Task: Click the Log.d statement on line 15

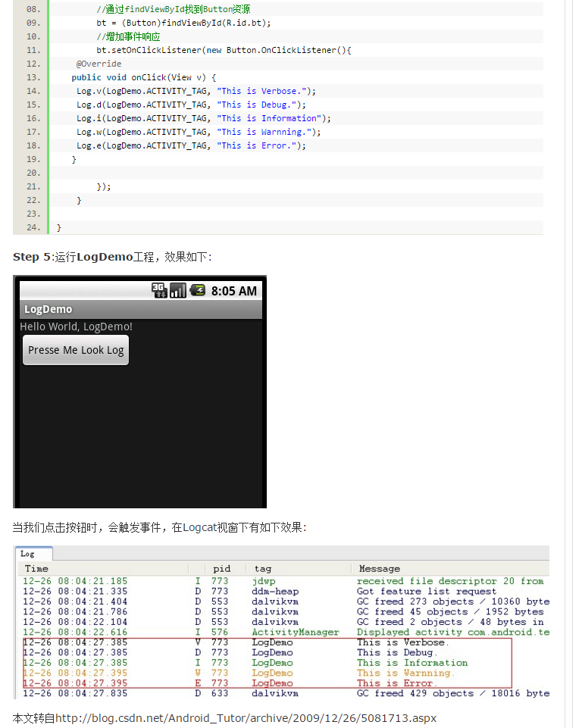Action: click(191, 105)
